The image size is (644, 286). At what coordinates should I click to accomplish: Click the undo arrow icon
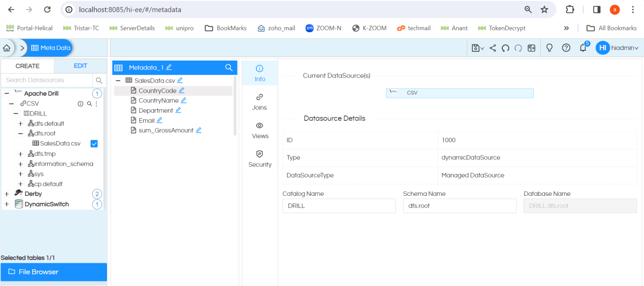tap(505, 48)
